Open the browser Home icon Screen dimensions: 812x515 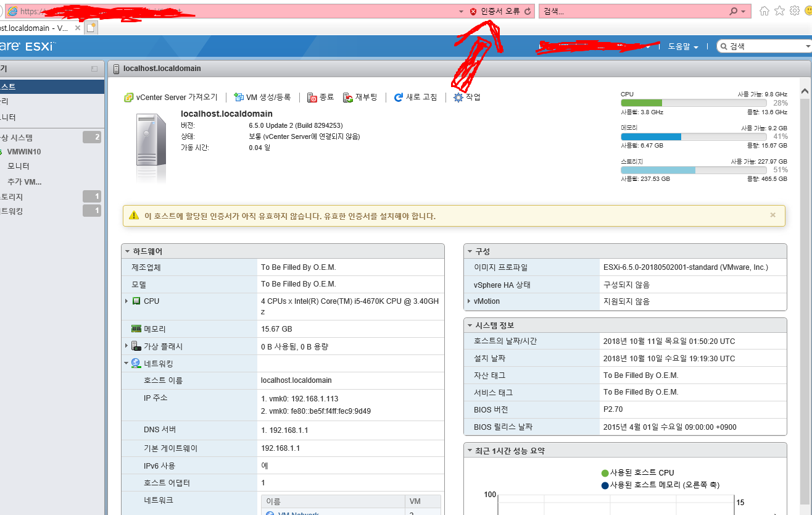764,11
